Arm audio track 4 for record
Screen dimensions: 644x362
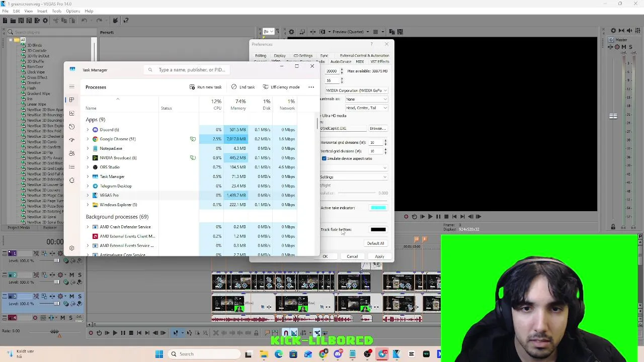pos(35,318)
